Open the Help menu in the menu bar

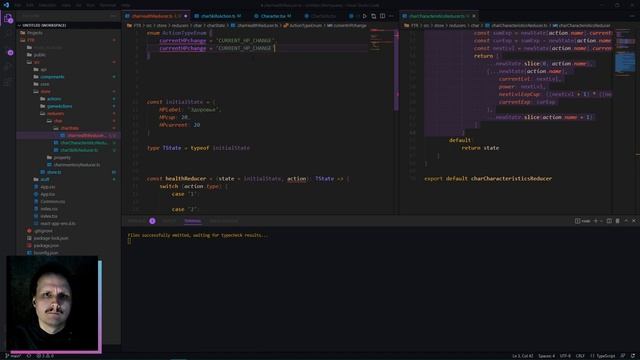(126, 5)
